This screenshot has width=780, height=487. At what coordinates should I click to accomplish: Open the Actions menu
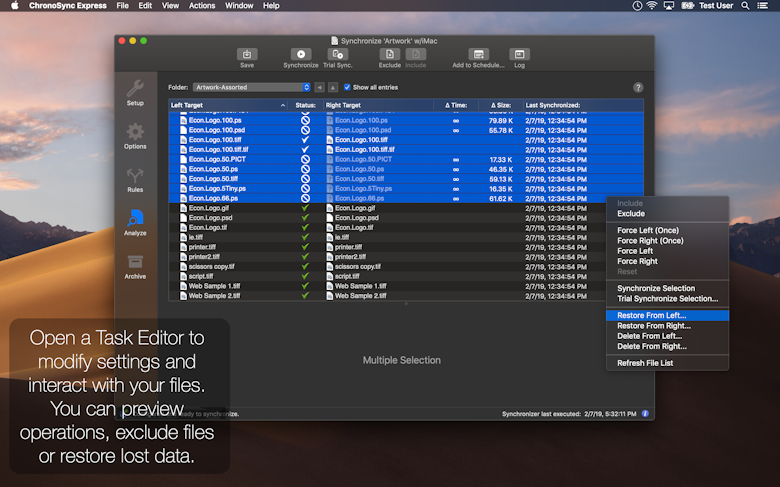(x=202, y=5)
